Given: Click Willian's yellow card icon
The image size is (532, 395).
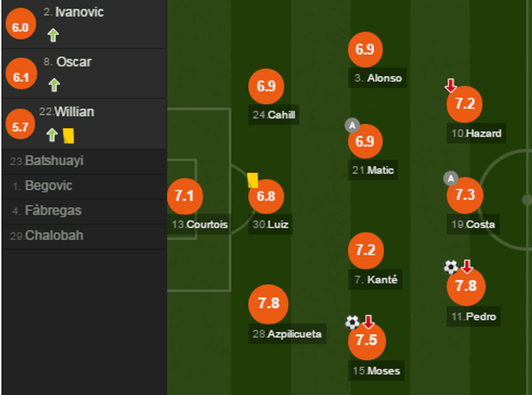Looking at the screenshot, I should tap(68, 135).
